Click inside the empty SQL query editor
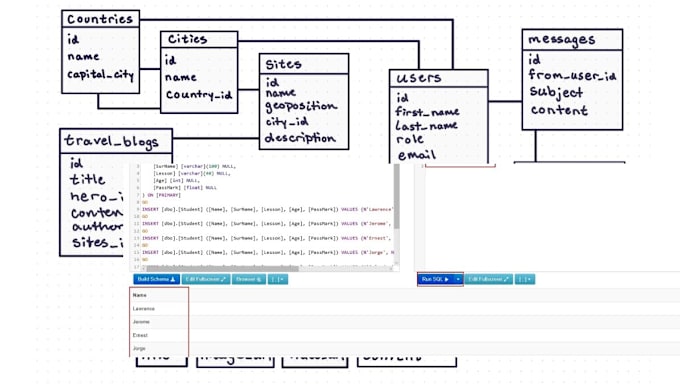Screen dimensions: 680x384 tap(551, 217)
